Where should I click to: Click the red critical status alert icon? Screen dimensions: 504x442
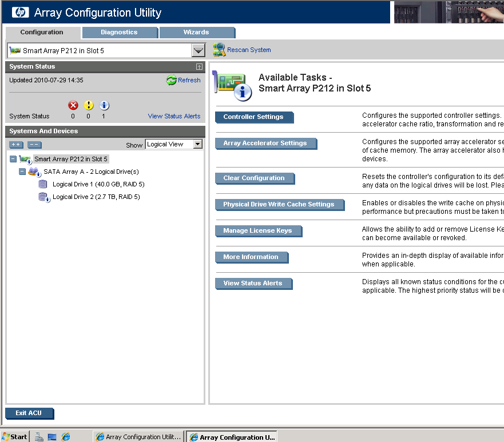pyautogui.click(x=73, y=105)
